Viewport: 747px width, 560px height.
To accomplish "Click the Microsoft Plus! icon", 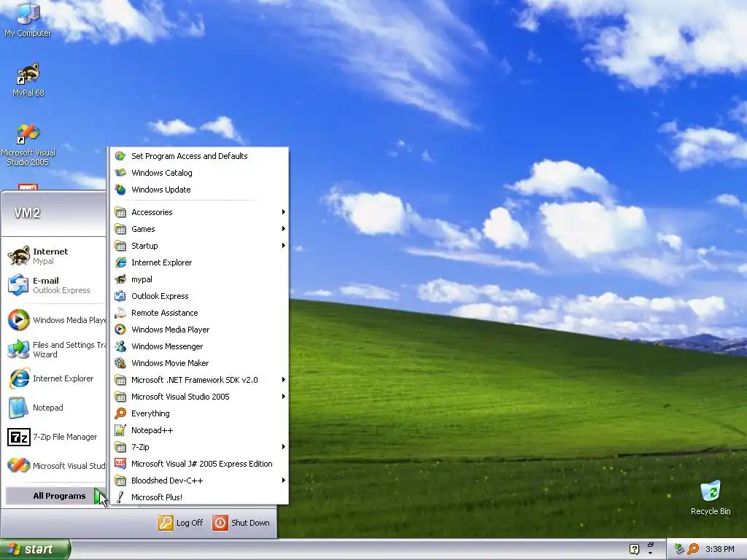I will [120, 497].
